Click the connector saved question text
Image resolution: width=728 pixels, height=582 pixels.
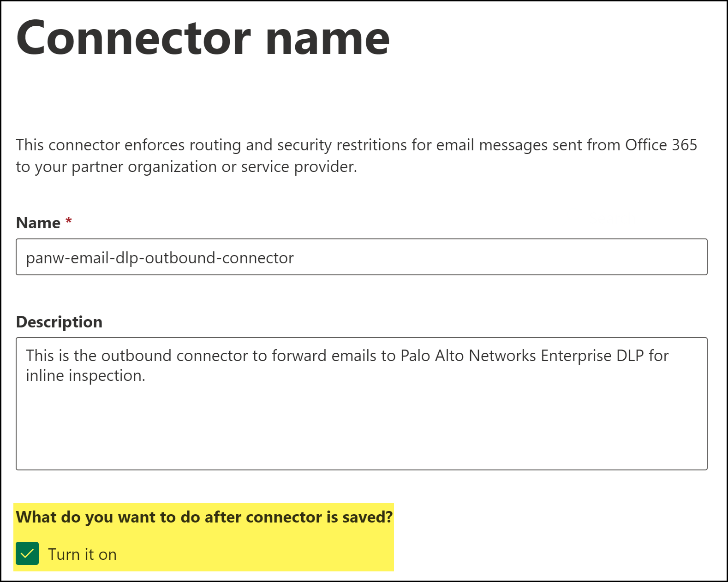click(x=204, y=517)
